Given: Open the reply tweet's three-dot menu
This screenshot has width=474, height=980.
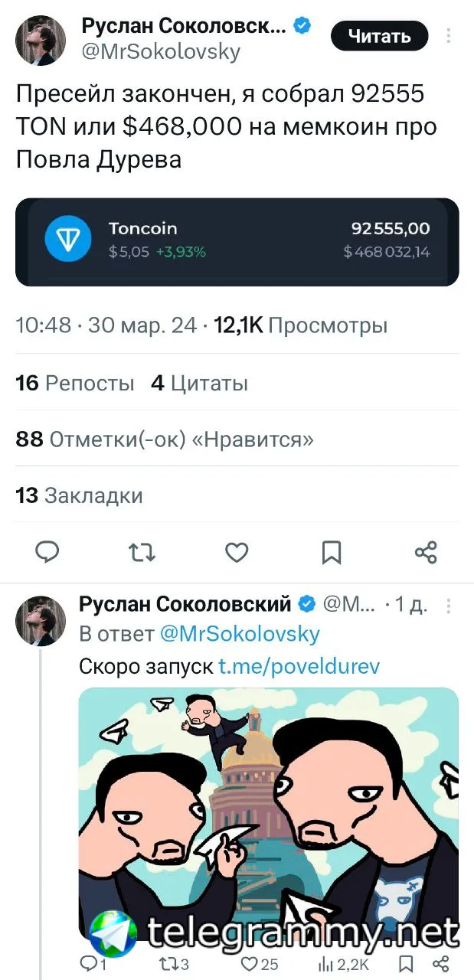Looking at the screenshot, I should click(x=449, y=606).
